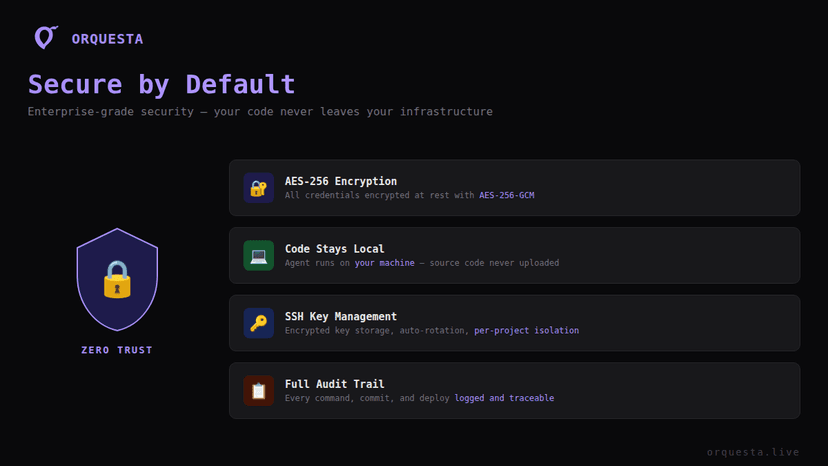This screenshot has width=828, height=466.
Task: Click 'logged and traceable' highlighted text
Action: [503, 398]
